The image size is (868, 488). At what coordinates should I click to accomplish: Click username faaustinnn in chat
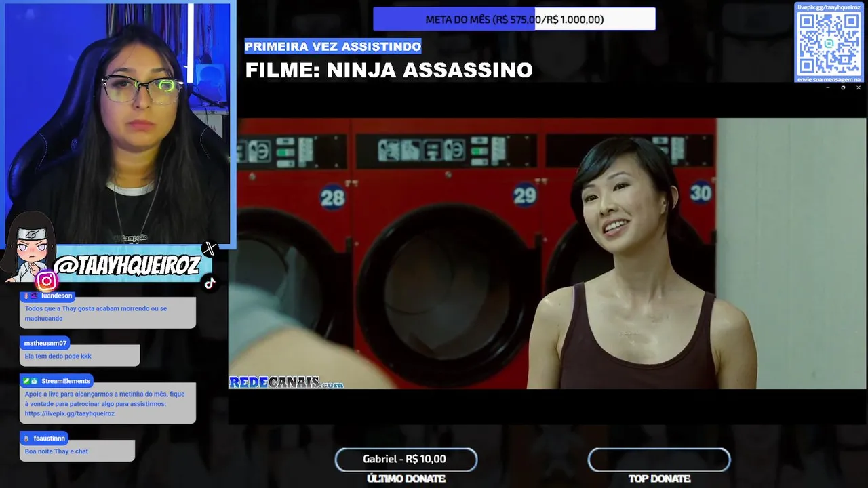pos(49,439)
